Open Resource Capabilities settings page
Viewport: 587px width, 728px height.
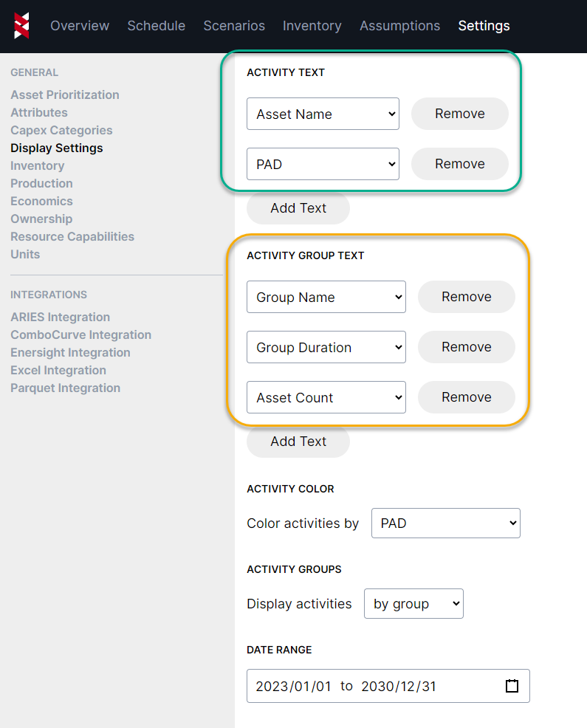tap(72, 236)
